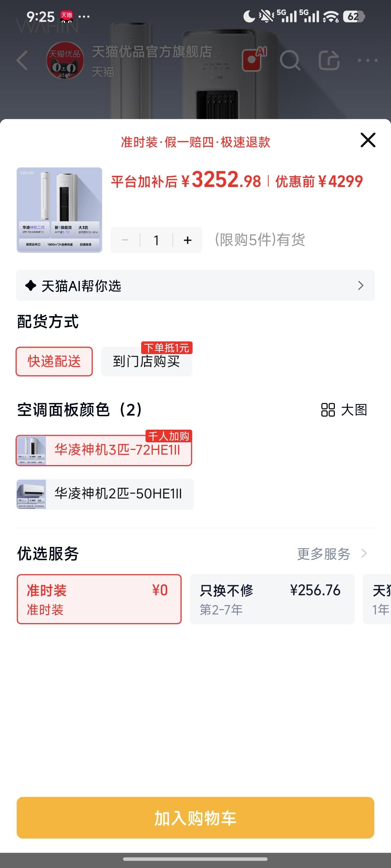Screen dimensions: 391x868
Task: Open the search magnifier icon
Action: pos(290,60)
